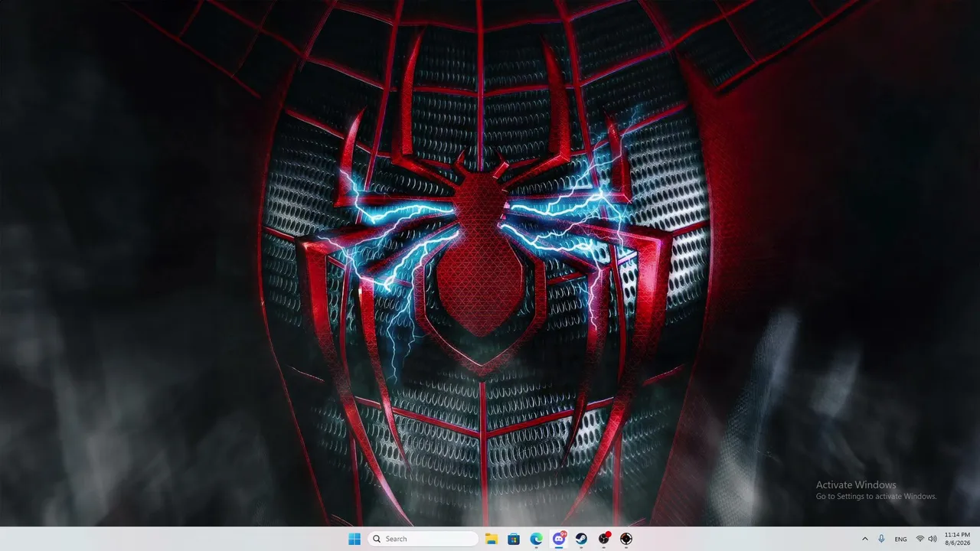Screen dimensions: 980x551
Task: Open the crosshair-style app beside OBS
Action: point(626,539)
